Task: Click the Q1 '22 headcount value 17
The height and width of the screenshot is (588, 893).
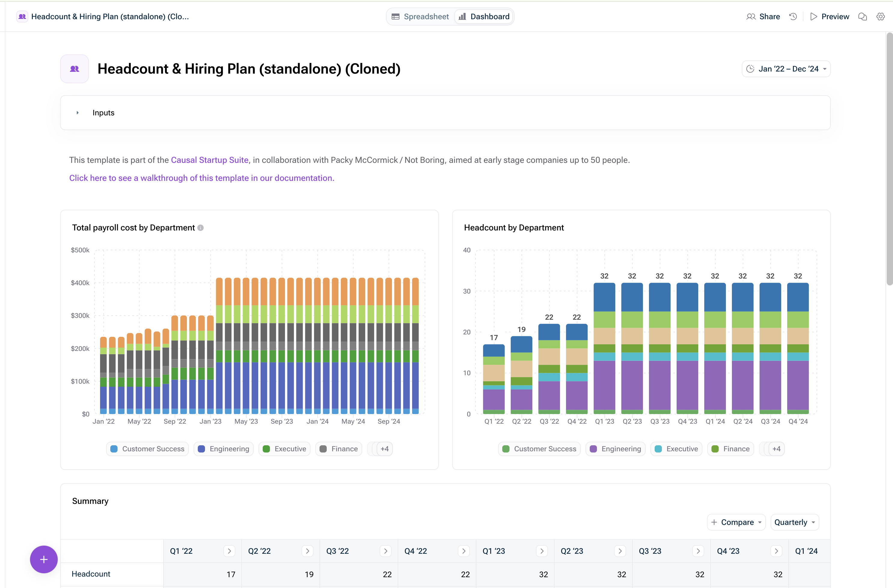Action: (x=231, y=574)
